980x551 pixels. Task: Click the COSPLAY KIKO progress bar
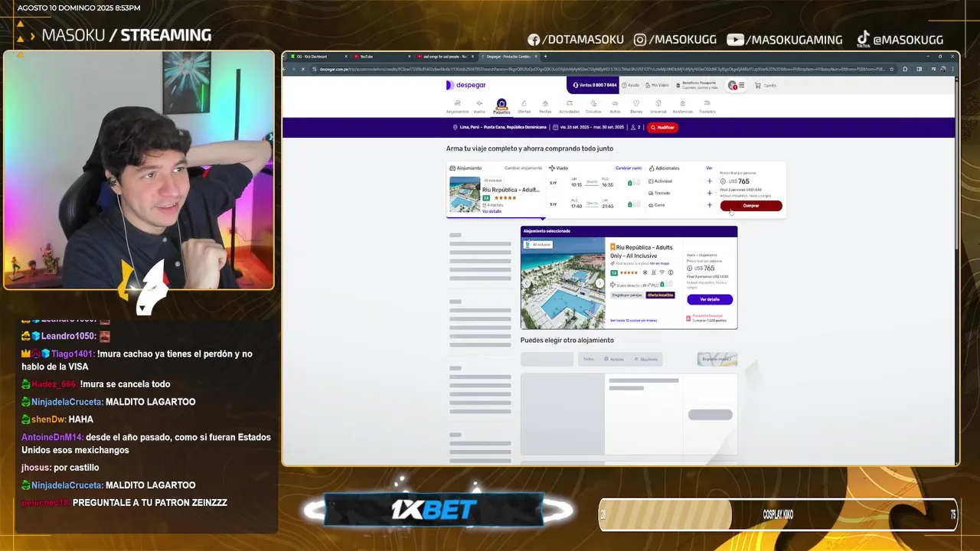[x=778, y=514]
